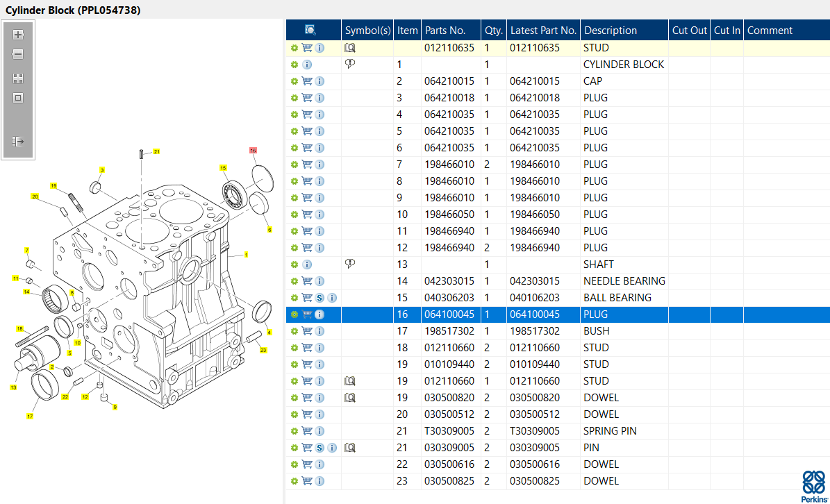Click the search icon in table header
830x504 pixels.
(310, 31)
